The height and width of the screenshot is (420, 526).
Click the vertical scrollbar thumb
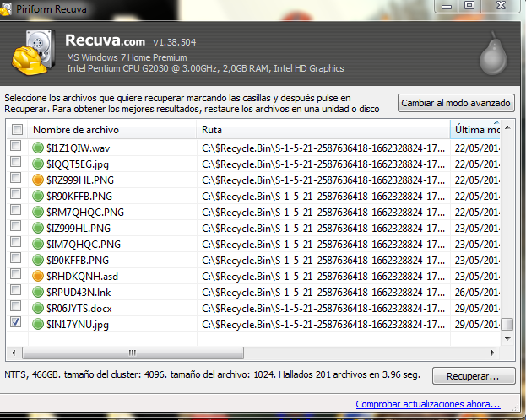tap(507, 324)
